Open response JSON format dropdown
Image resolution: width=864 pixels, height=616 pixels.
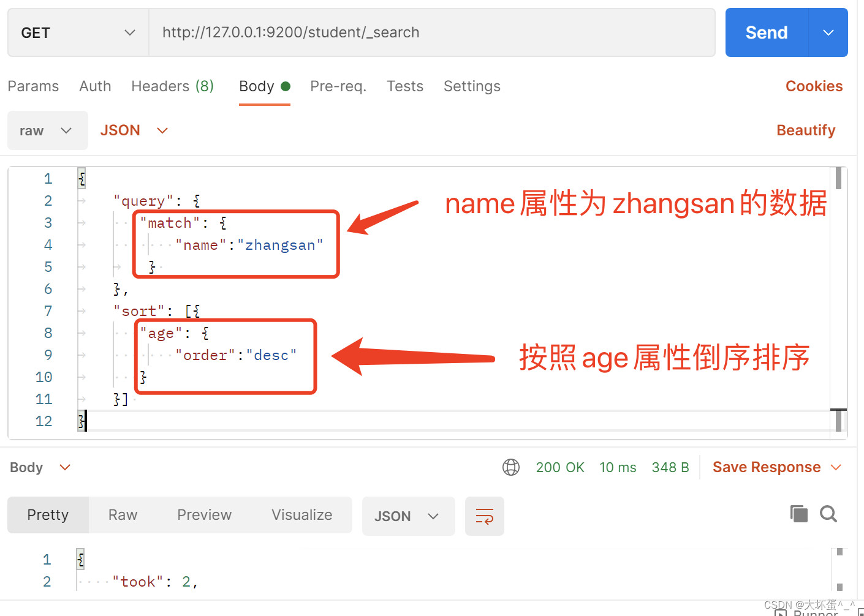coord(409,516)
